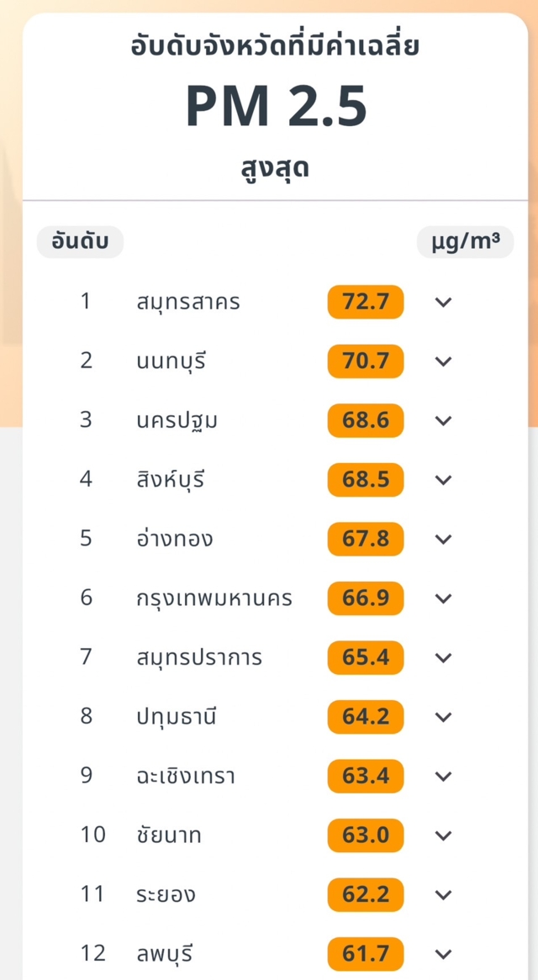
Task: Tap the นครปฐม province name
Action: tap(177, 420)
